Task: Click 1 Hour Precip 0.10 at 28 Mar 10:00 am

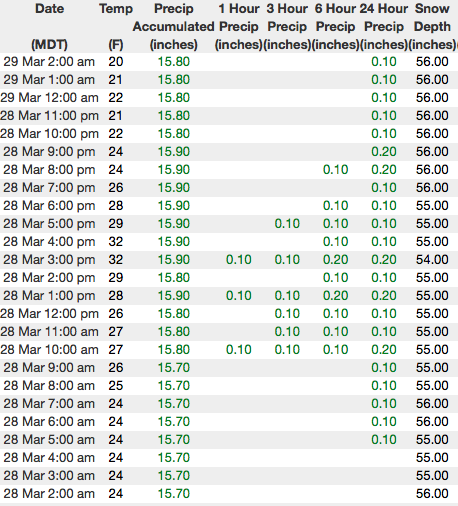Action: coord(239,350)
